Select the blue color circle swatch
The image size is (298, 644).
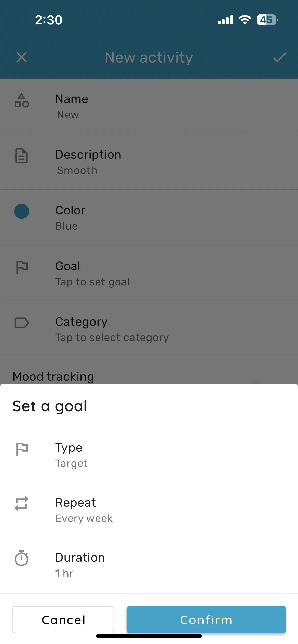(x=22, y=211)
